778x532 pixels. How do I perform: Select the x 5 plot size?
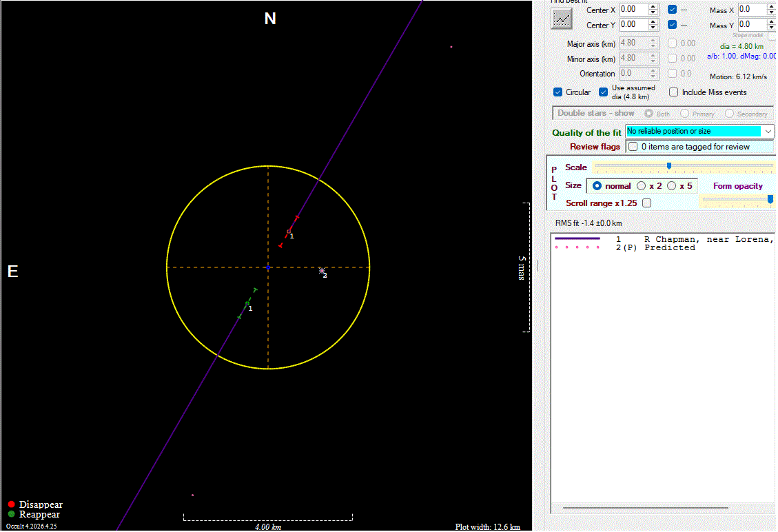[671, 185]
